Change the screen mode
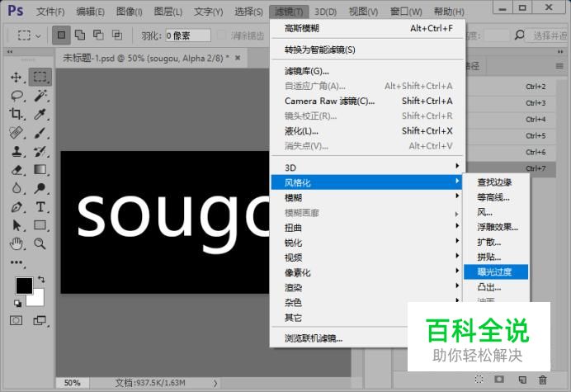This screenshot has width=571, height=392. click(x=40, y=320)
